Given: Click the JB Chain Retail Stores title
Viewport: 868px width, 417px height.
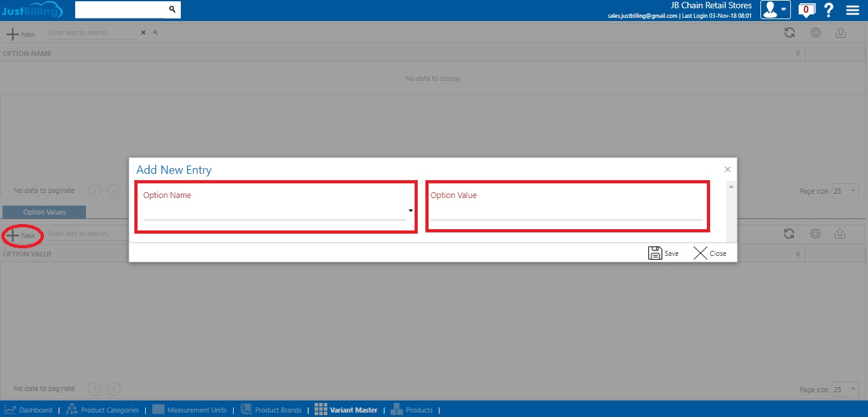Looking at the screenshot, I should pos(711,5).
